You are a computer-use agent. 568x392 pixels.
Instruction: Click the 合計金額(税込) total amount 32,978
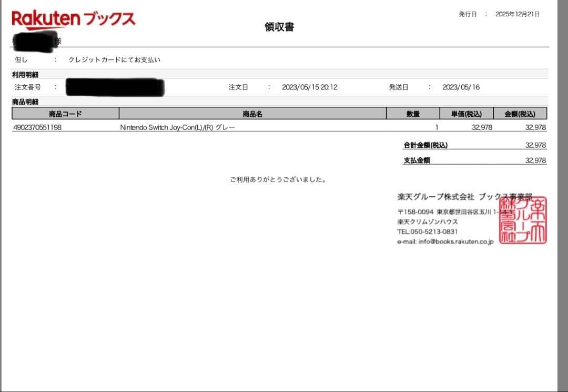(535, 145)
